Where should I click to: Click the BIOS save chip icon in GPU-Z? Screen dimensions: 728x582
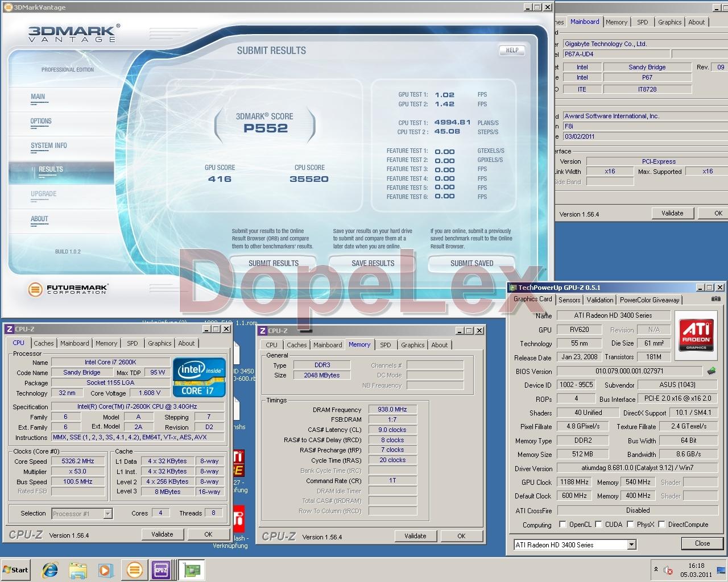pyautogui.click(x=712, y=371)
